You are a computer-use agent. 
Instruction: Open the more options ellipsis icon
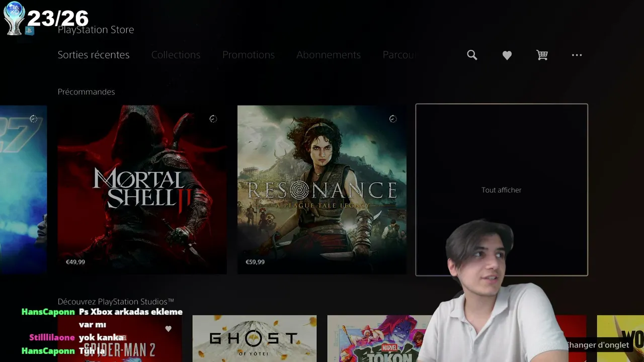coord(577,55)
